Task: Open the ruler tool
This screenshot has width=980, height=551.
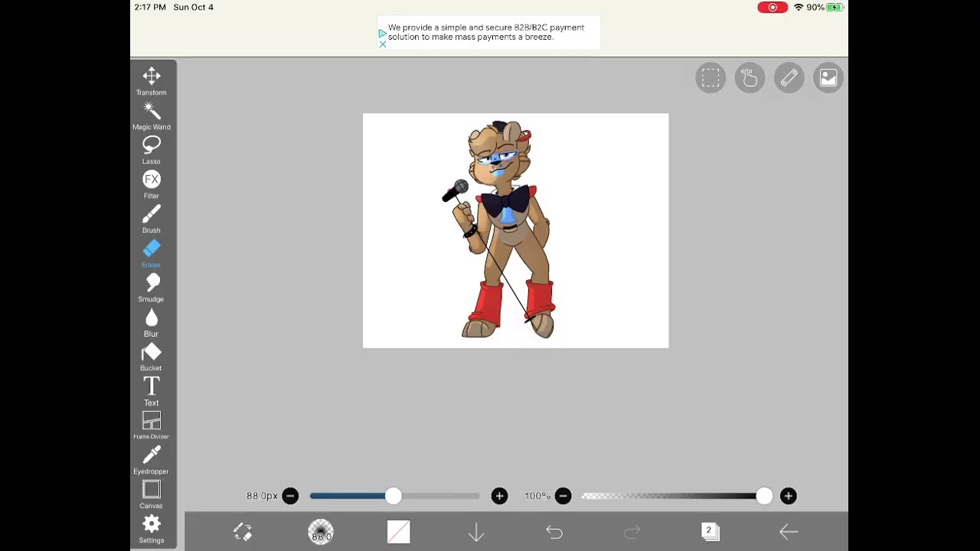Action: tap(789, 78)
